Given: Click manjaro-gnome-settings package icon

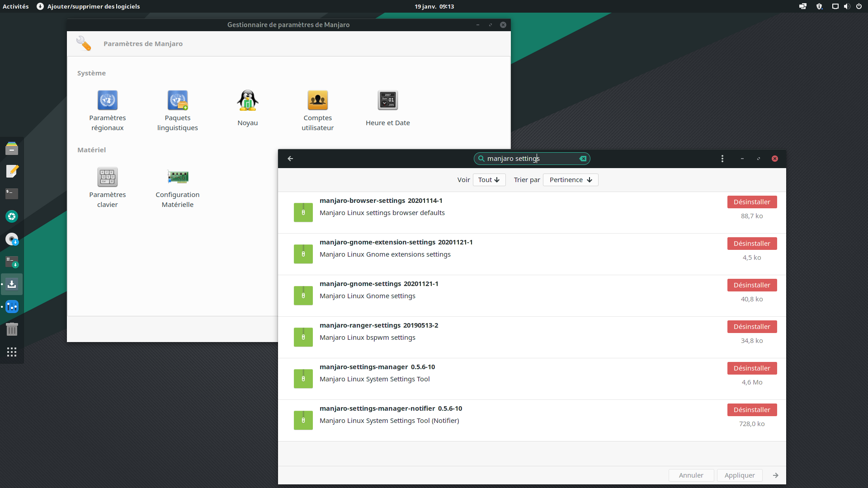Looking at the screenshot, I should (x=303, y=296).
